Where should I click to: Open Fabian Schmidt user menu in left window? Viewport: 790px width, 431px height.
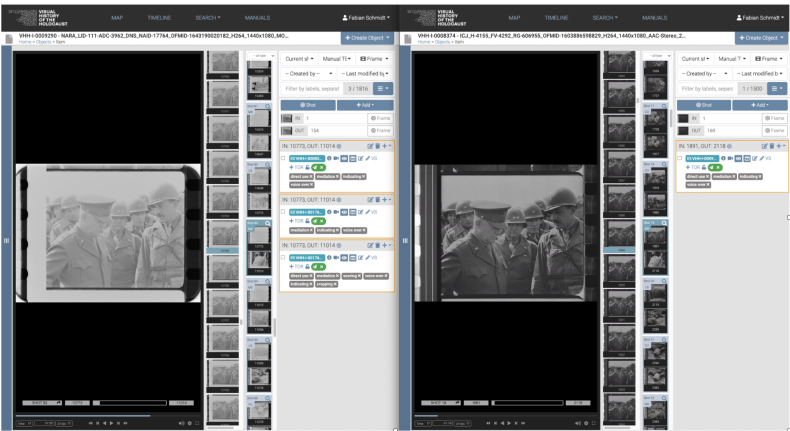click(366, 18)
